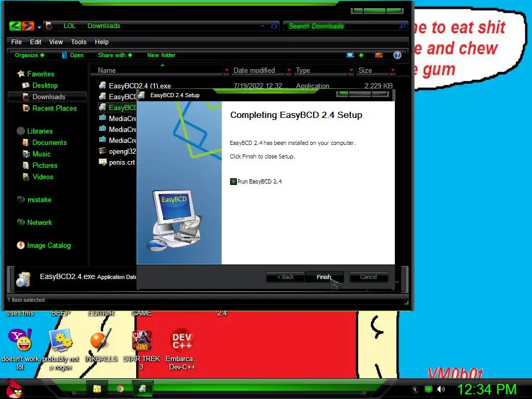The height and width of the screenshot is (399, 532).
Task: Click the search magnifier icon
Action: pos(402,26)
